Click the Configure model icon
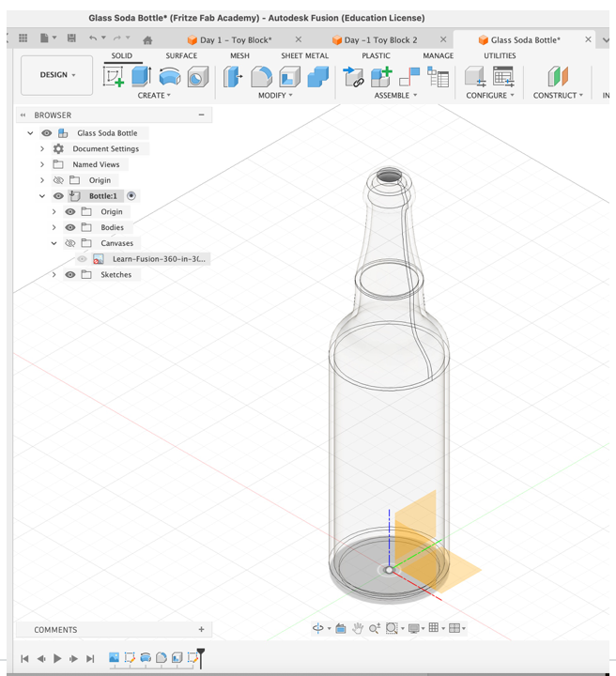 coord(475,77)
